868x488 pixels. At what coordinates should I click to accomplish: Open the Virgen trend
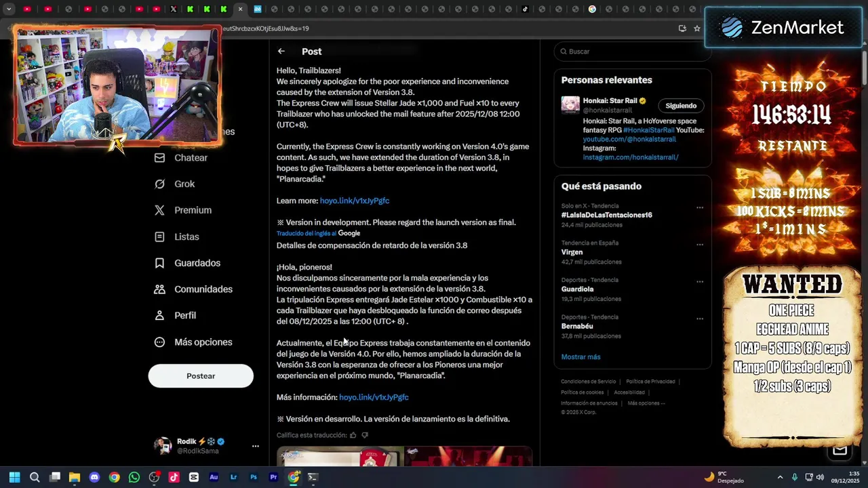pyautogui.click(x=572, y=252)
